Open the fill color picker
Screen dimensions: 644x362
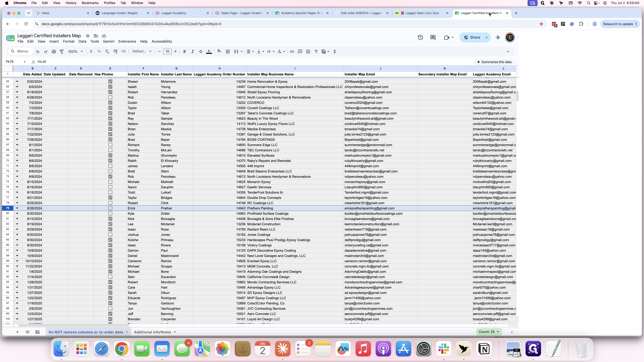(x=219, y=51)
